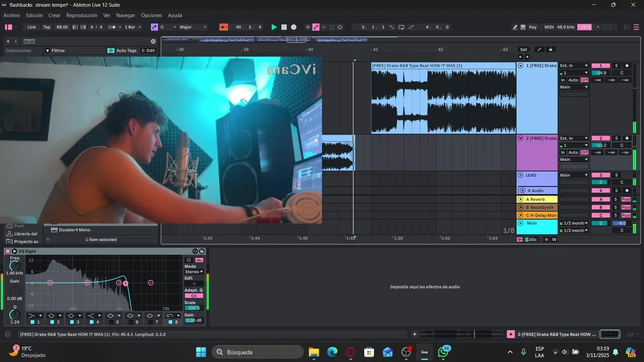Open EQ band 8 filter type dropdown

click(x=173, y=316)
